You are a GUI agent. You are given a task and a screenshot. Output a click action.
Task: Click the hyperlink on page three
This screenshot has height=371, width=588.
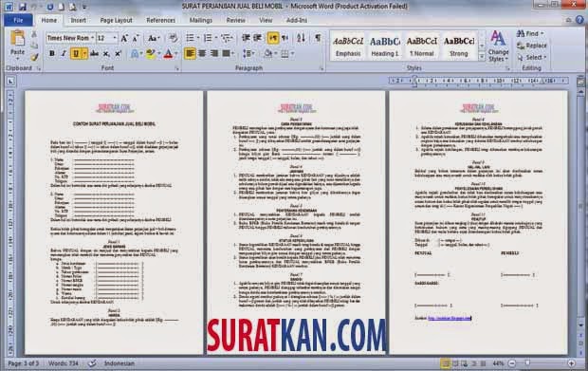pos(450,318)
